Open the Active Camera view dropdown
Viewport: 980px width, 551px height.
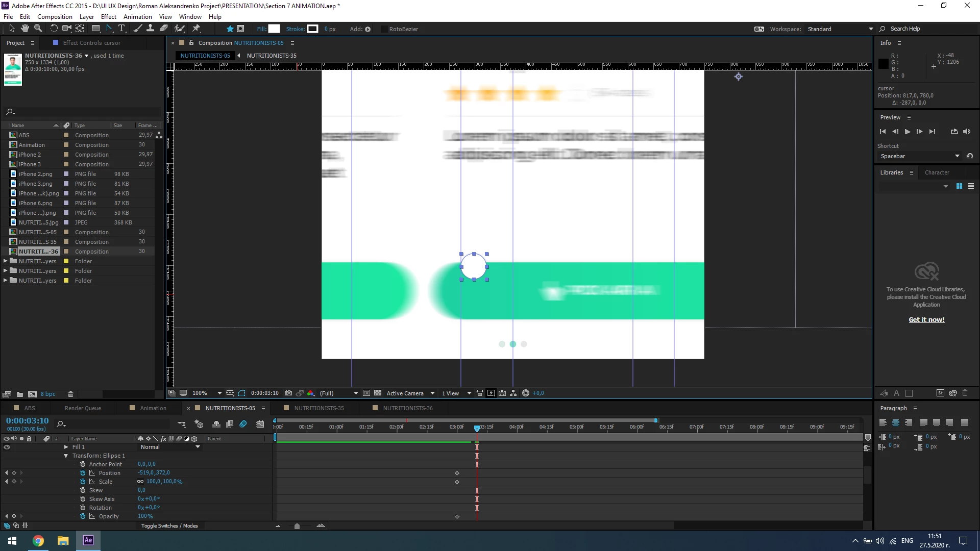(410, 393)
